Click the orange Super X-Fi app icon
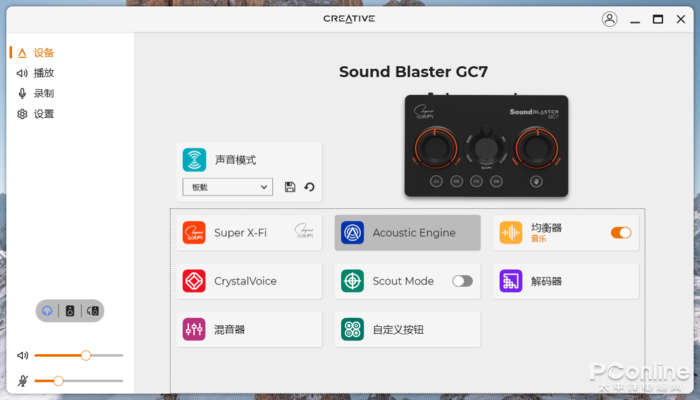This screenshot has width=700, height=400. point(194,233)
